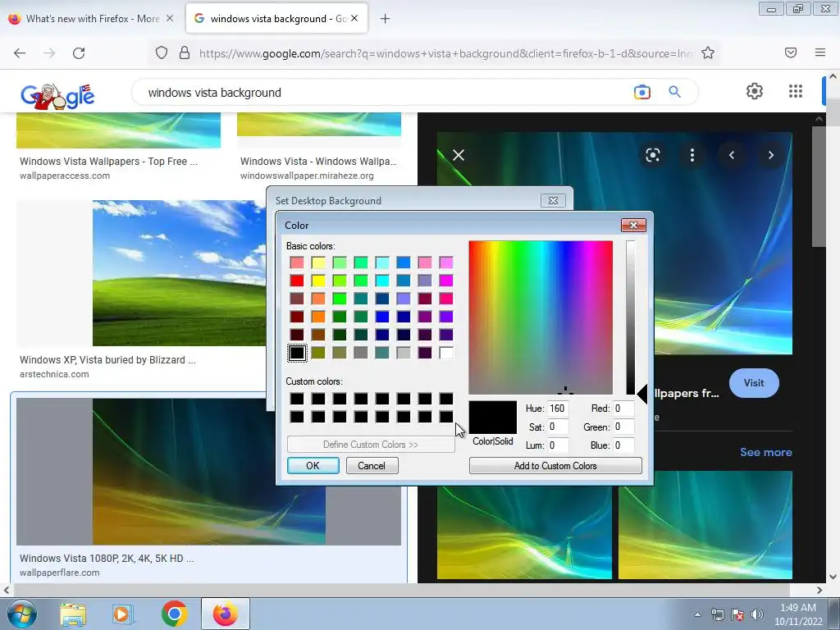Search by image using camera icon
The image size is (840, 630).
(x=641, y=92)
